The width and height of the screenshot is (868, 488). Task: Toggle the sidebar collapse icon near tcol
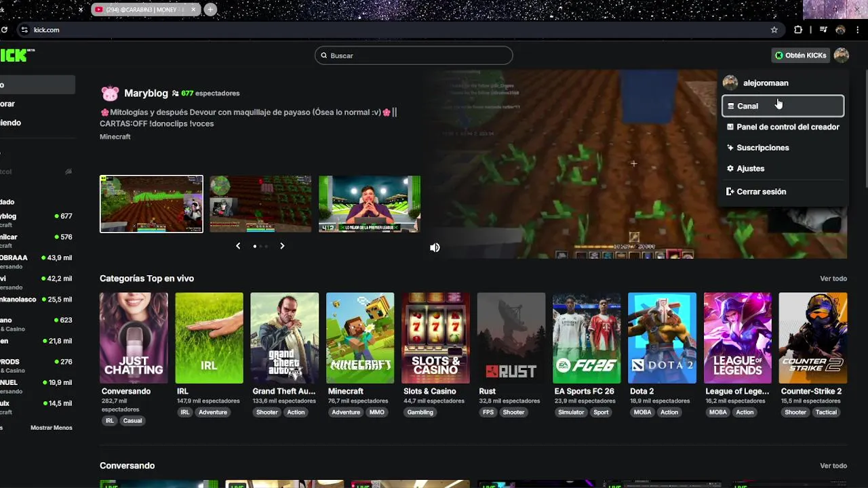click(68, 171)
